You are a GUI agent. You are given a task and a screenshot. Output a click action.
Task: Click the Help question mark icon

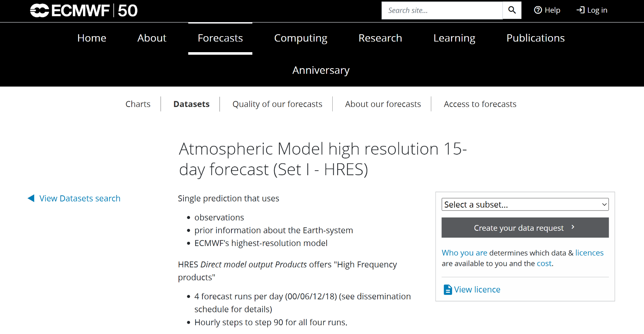pyautogui.click(x=538, y=10)
